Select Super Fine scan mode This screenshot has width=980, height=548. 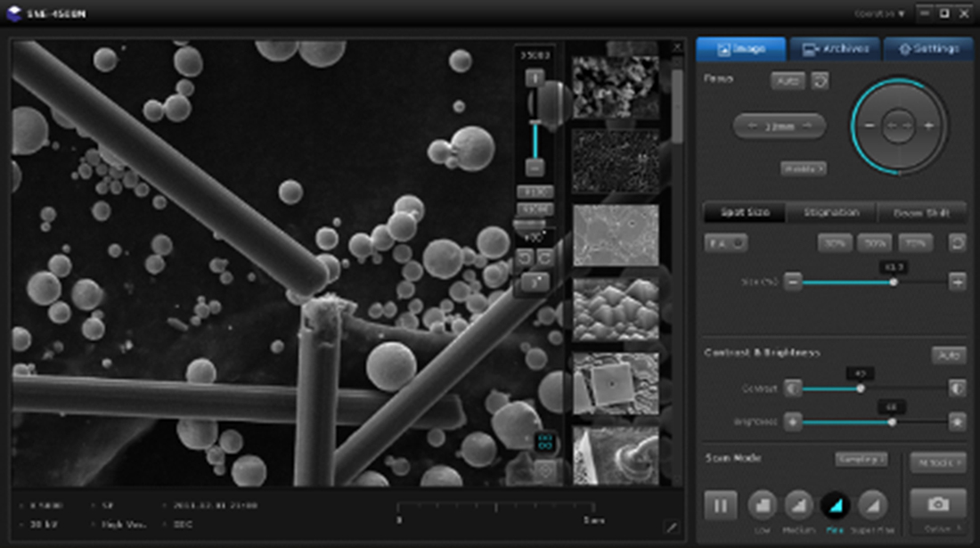[x=872, y=505]
